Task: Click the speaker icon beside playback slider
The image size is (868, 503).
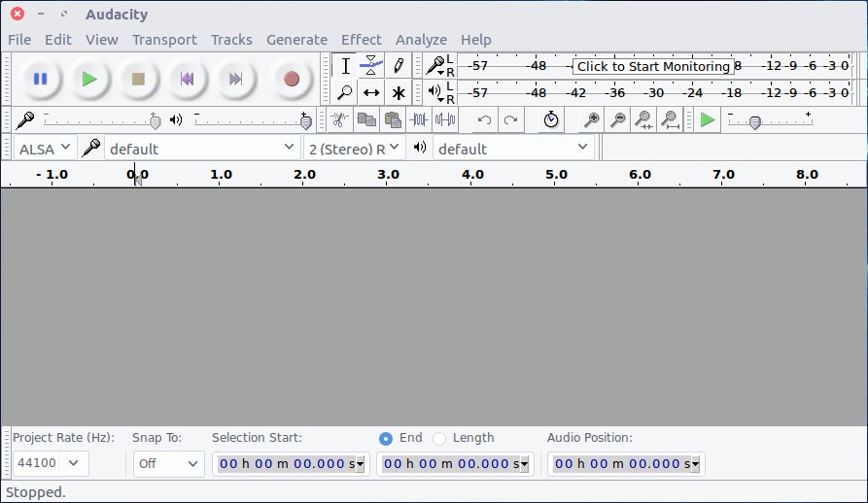Action: [176, 120]
